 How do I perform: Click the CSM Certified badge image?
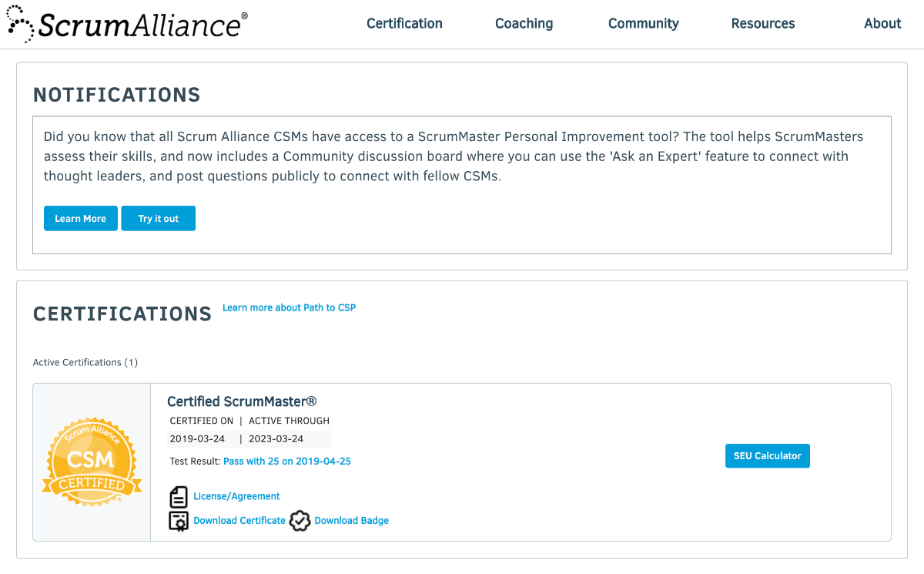(92, 462)
